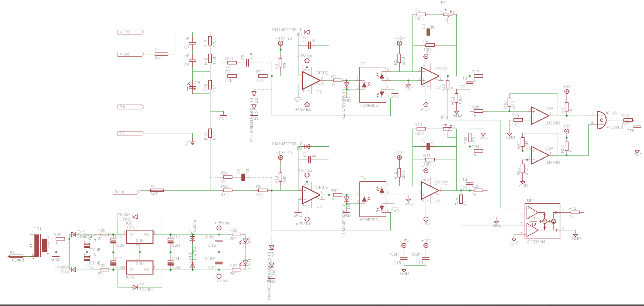This screenshot has height=306, width=644.
Task: Select output resistor R42 1k
Action: tap(575, 212)
